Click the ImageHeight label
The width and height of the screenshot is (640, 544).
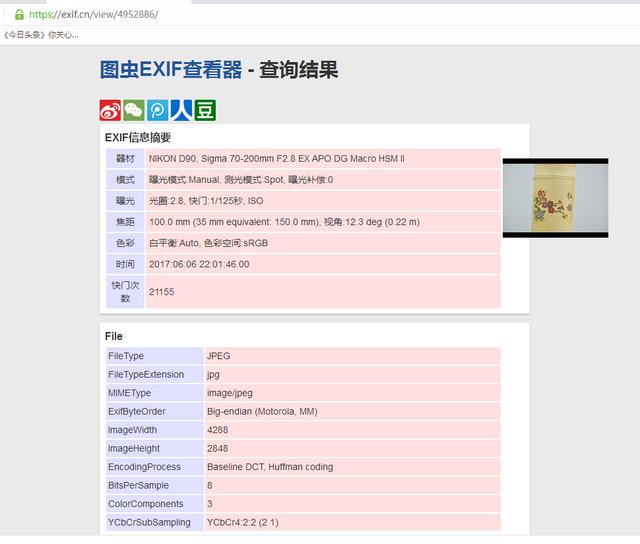(x=155, y=449)
